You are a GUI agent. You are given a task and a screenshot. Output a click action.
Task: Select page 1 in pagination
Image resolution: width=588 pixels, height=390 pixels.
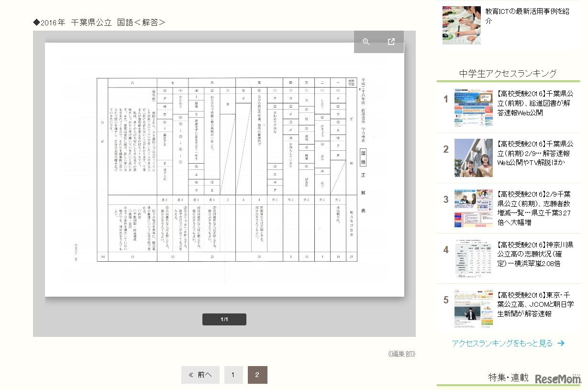coord(233,375)
